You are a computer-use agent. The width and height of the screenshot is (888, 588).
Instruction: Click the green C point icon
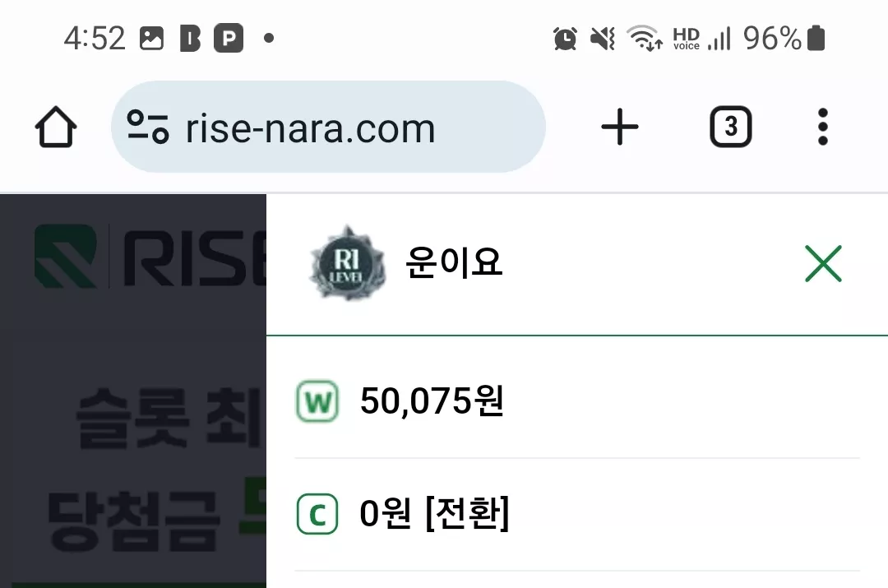(317, 514)
